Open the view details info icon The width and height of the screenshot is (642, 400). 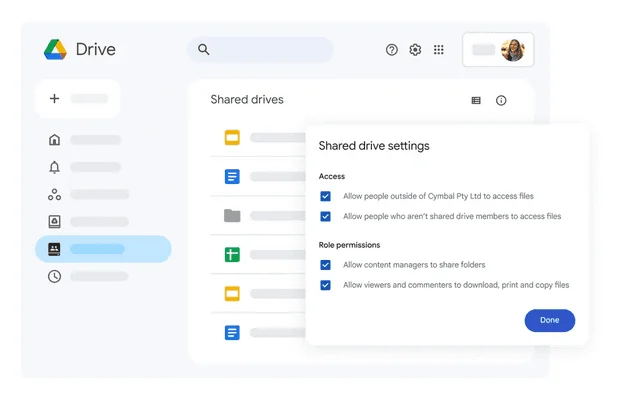point(501,100)
